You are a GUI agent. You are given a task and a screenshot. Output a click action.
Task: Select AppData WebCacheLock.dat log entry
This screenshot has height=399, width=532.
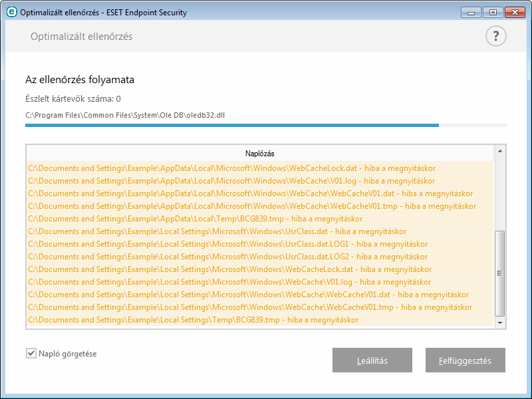(x=260, y=168)
